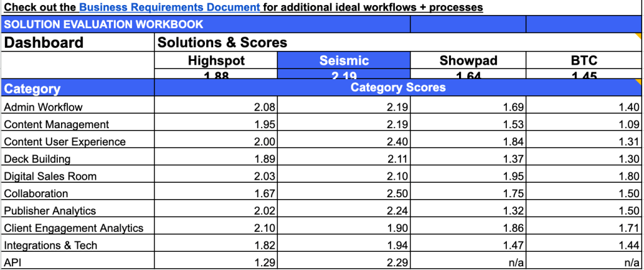Click the blue Category header cell

tap(32, 89)
